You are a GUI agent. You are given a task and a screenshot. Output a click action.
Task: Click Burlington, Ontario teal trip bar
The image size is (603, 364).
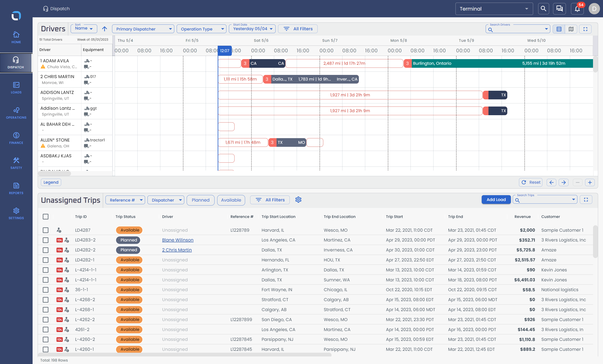point(502,63)
